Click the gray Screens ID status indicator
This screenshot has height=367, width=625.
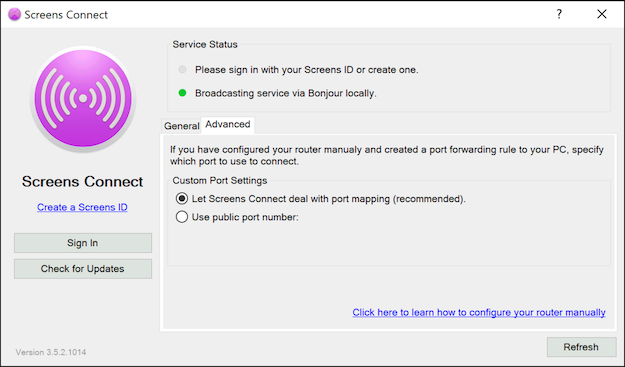tap(182, 69)
